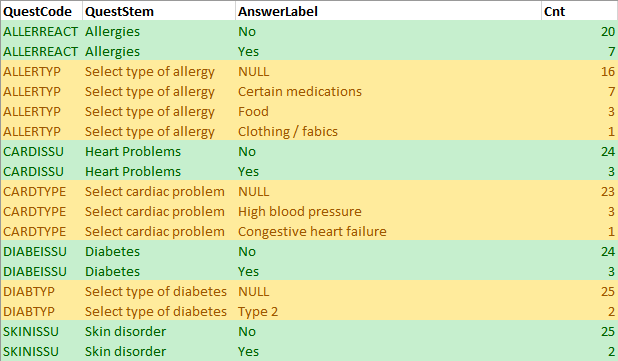Select the first CARDISSU code cell

tap(41, 151)
